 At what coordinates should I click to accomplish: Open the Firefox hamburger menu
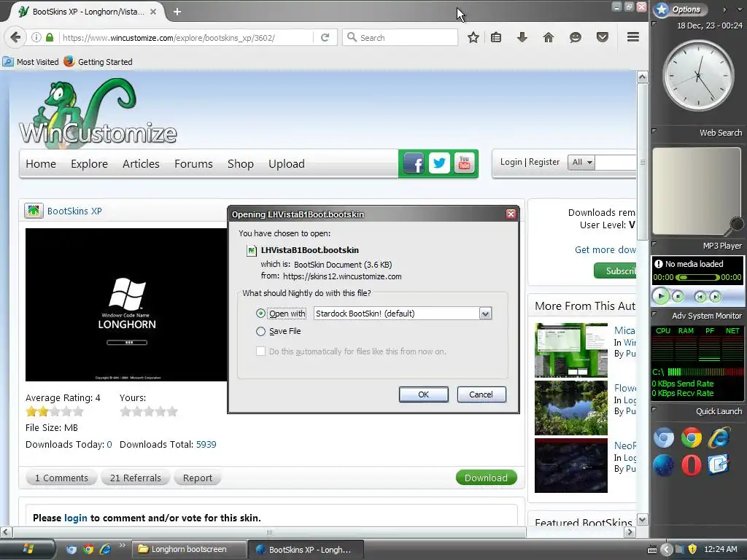click(x=633, y=37)
